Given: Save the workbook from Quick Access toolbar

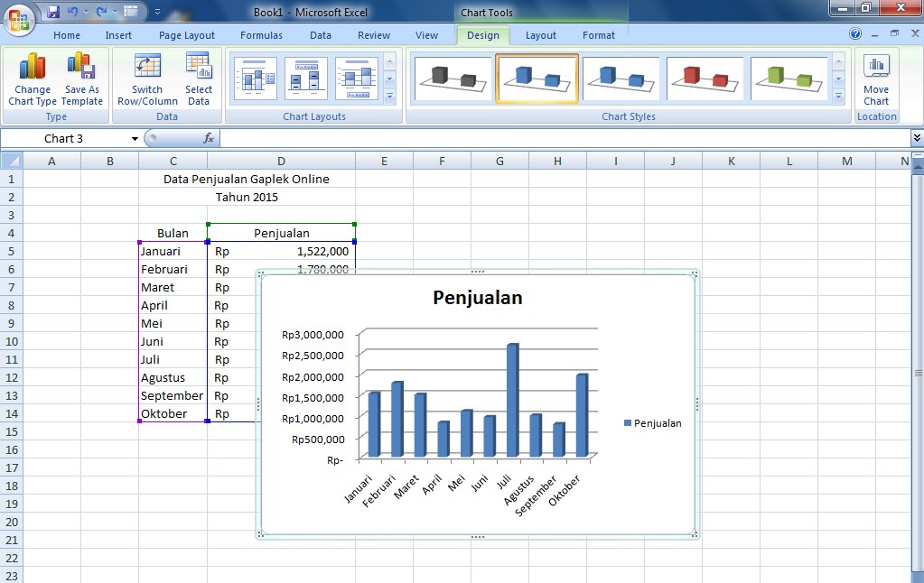Looking at the screenshot, I should click(x=53, y=11).
